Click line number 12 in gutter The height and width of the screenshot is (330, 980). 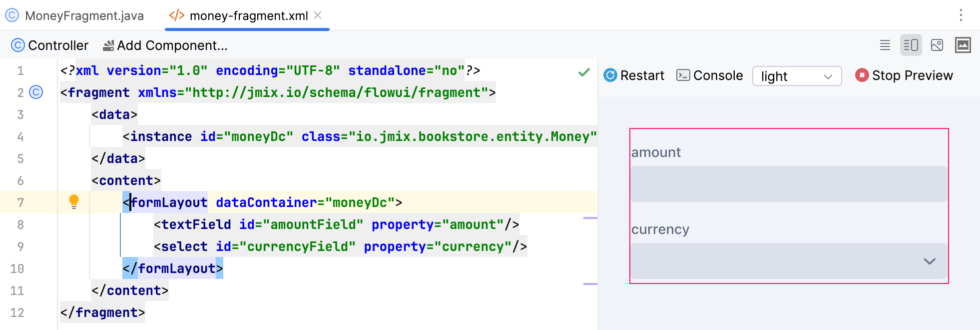(x=17, y=312)
